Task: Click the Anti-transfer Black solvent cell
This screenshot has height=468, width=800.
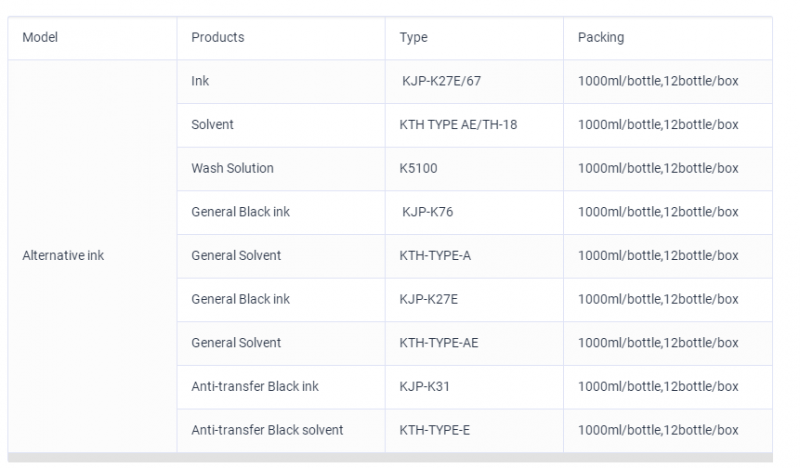Action: coord(281,431)
